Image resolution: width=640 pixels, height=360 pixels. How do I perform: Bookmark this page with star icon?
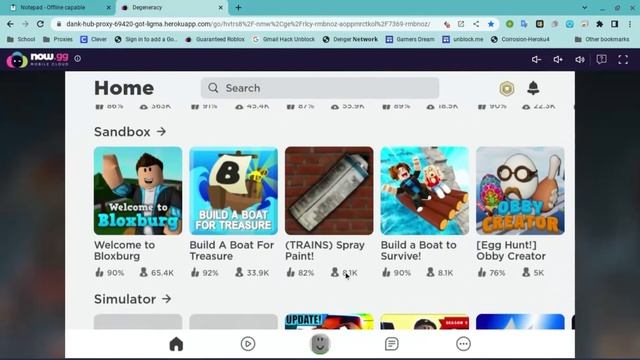coord(491,24)
